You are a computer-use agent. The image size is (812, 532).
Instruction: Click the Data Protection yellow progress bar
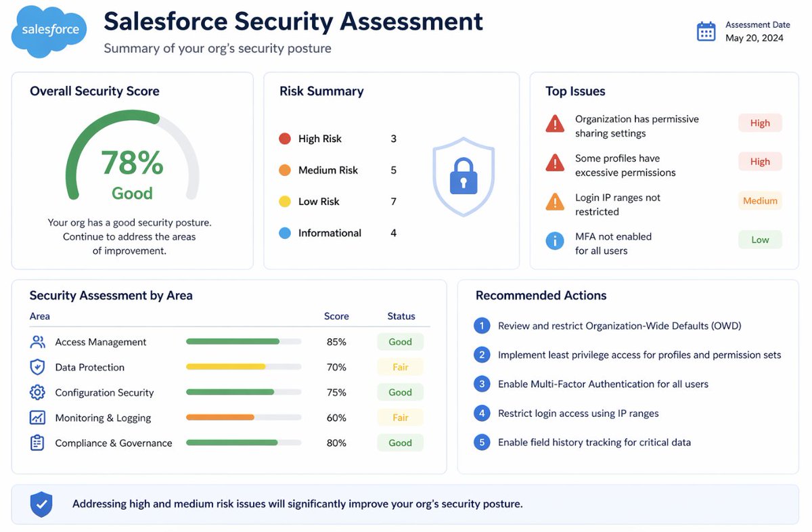point(244,367)
